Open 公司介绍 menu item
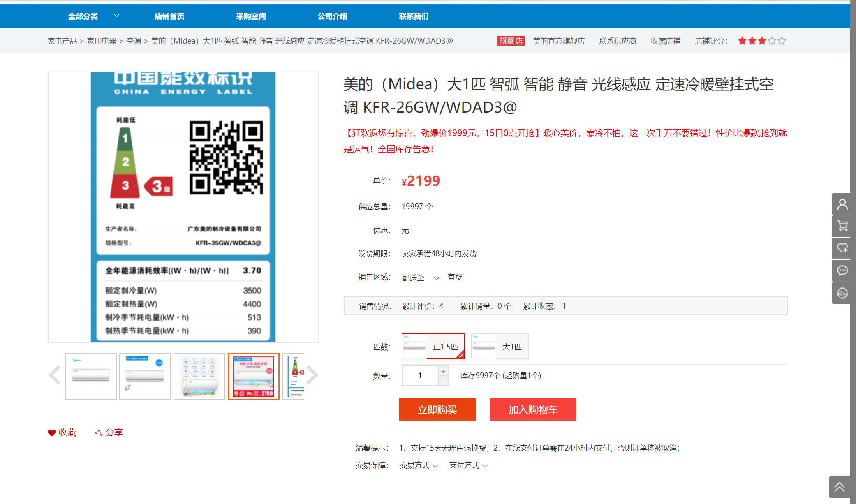Screen dimensions: 856x504 (332, 16)
